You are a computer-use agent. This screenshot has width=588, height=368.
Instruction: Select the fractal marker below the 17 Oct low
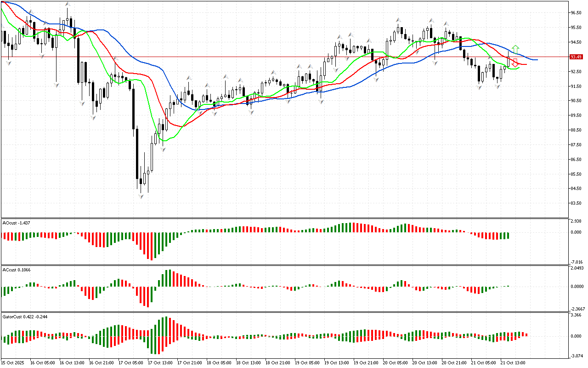(141, 196)
